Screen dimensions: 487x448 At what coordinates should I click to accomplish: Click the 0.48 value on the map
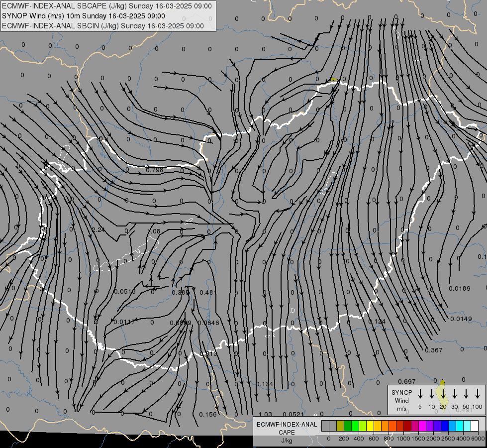point(206,292)
